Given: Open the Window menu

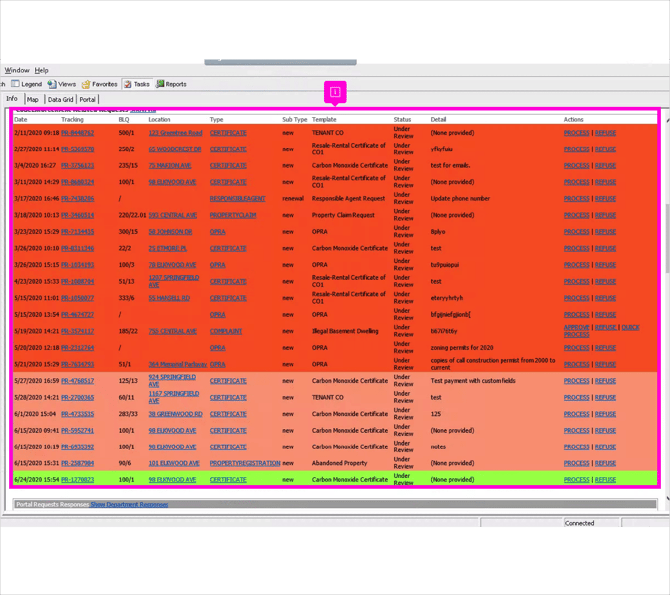Looking at the screenshot, I should (17, 70).
